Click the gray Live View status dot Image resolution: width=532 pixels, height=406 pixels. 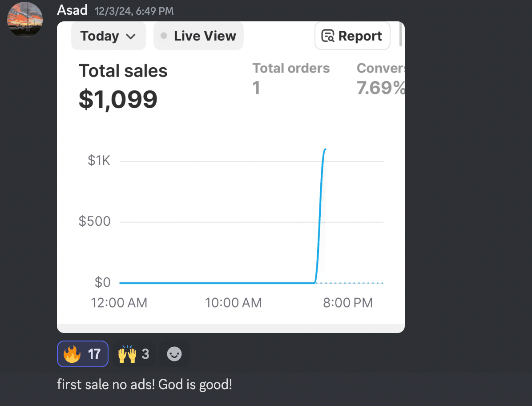point(164,36)
